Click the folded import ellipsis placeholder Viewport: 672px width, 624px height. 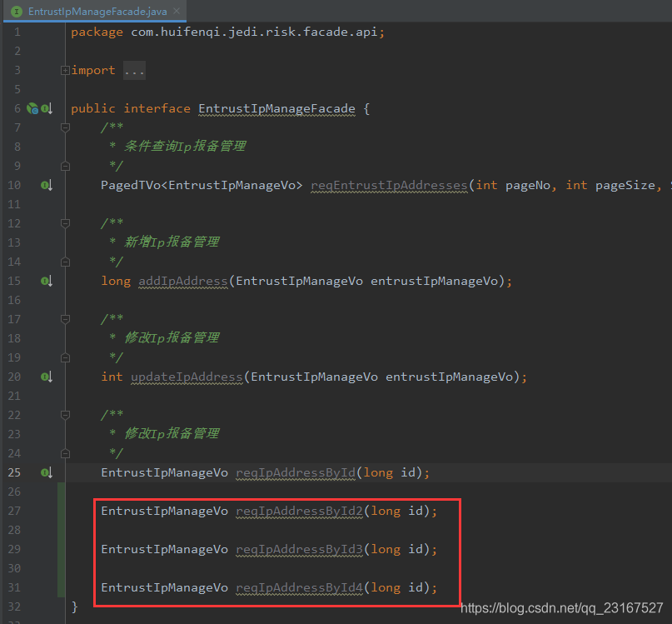134,71
